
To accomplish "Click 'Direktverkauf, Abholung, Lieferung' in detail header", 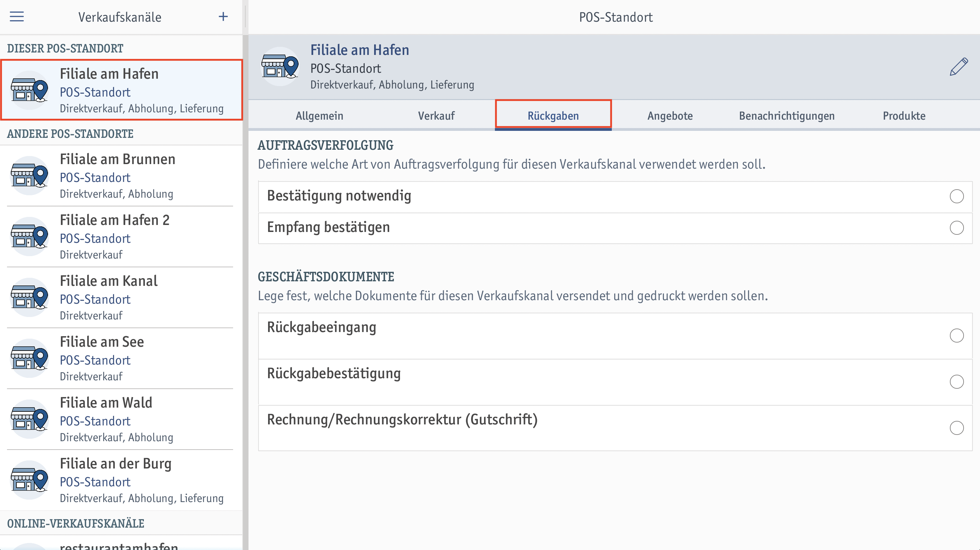I will [392, 85].
